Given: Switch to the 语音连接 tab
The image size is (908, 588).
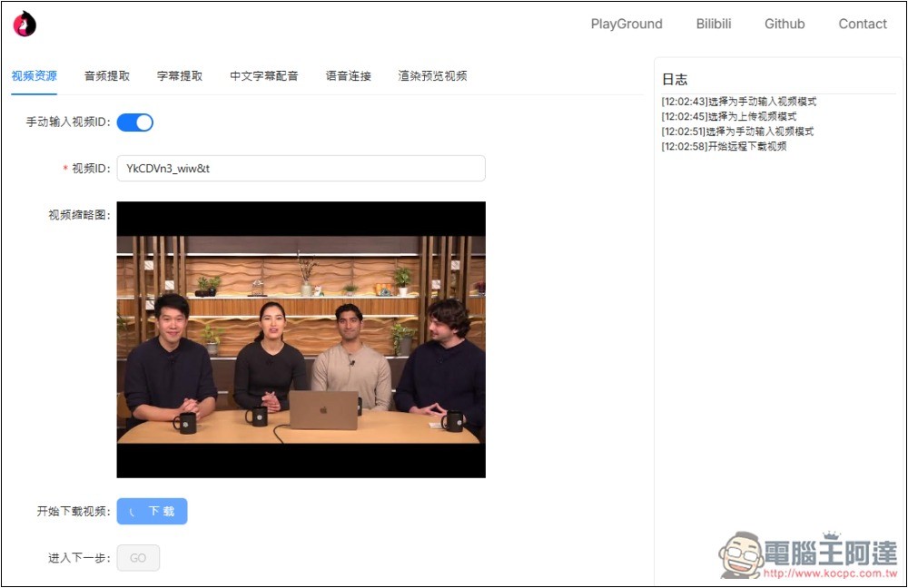Looking at the screenshot, I should [349, 76].
